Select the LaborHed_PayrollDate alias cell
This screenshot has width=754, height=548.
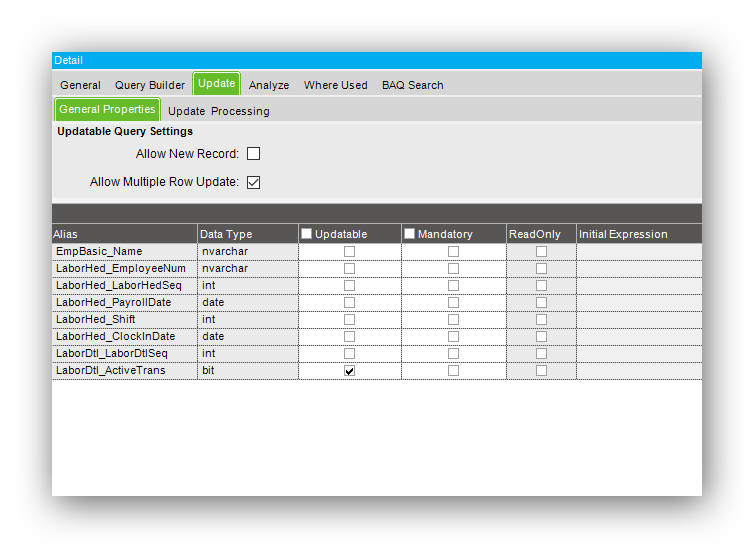(x=125, y=302)
